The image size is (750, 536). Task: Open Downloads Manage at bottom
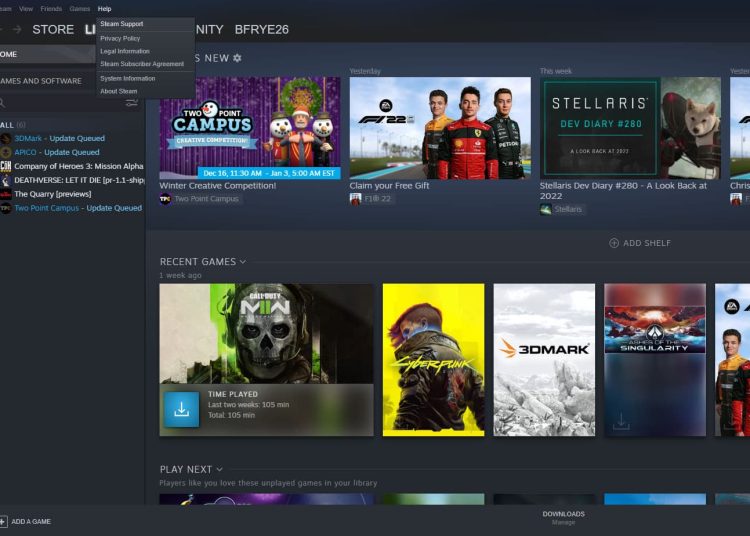(x=563, y=518)
